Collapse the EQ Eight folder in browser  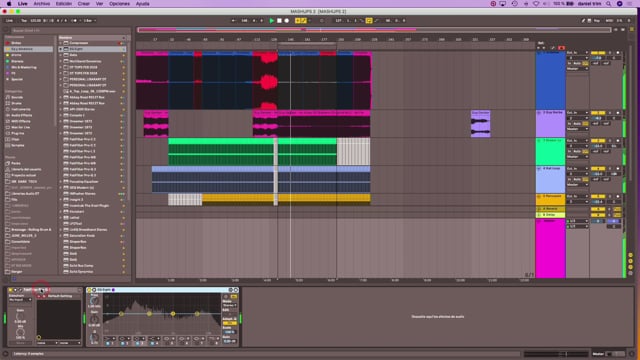[x=61, y=49]
